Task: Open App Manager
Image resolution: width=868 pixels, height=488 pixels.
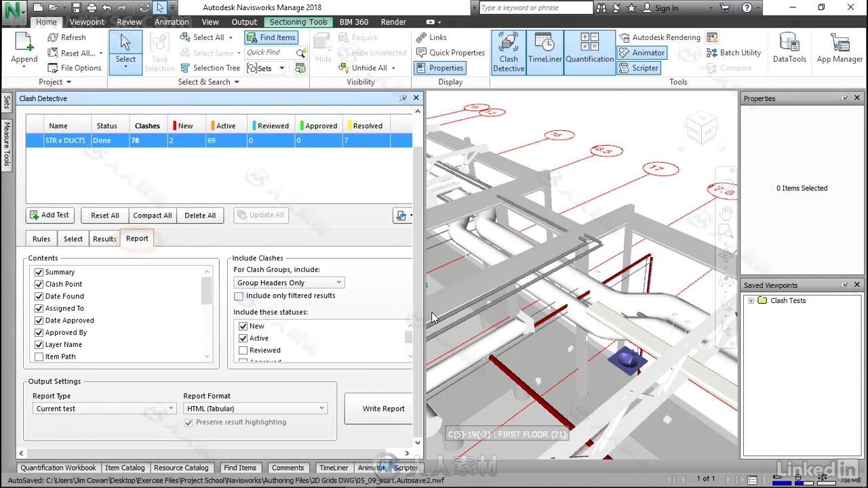Action: (x=840, y=49)
